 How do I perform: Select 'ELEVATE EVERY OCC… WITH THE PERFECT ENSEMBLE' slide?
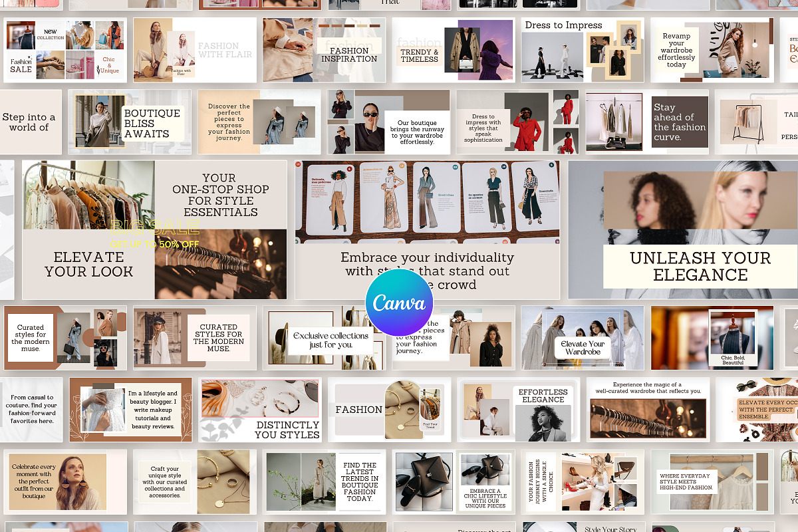pyautogui.click(x=757, y=410)
